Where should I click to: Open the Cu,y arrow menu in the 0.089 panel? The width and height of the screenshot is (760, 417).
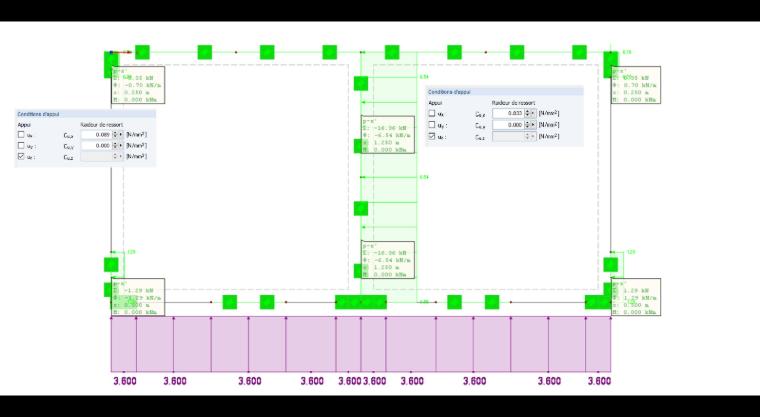point(121,145)
